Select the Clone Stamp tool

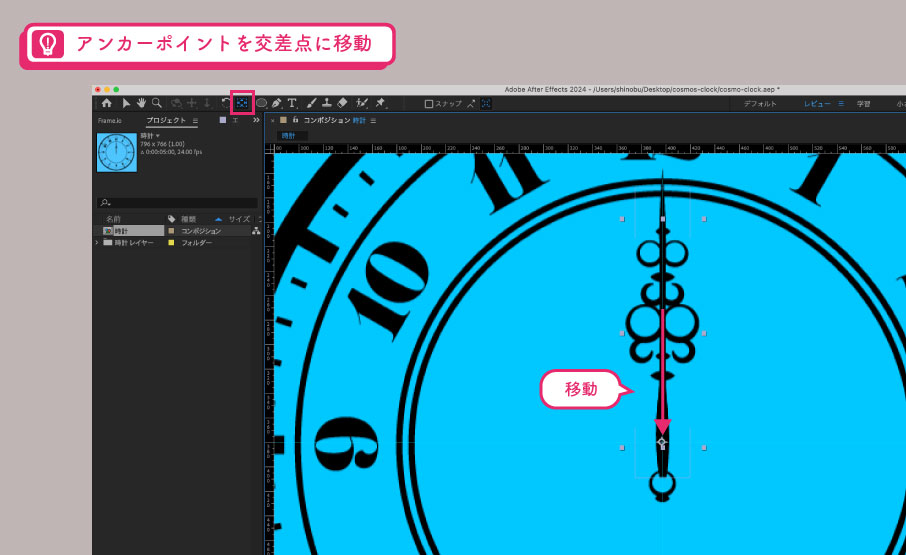point(326,103)
